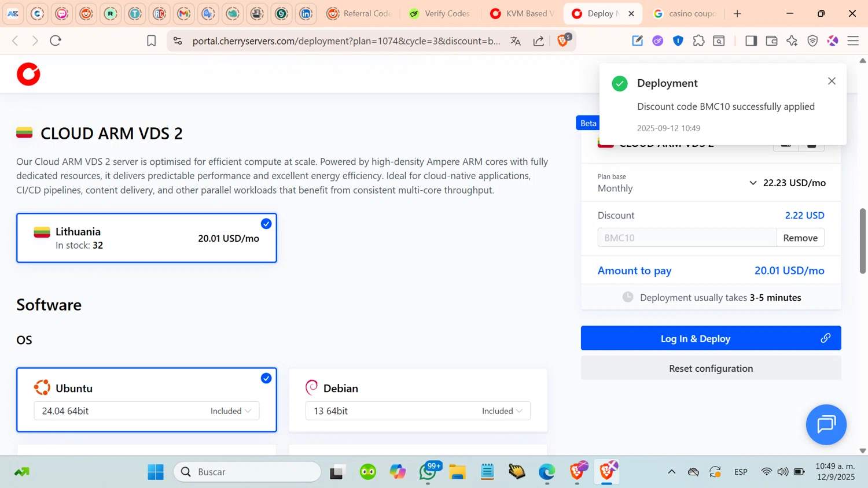Image resolution: width=868 pixels, height=488 pixels.
Task: Open the Gmail pinned tab
Action: (184, 13)
